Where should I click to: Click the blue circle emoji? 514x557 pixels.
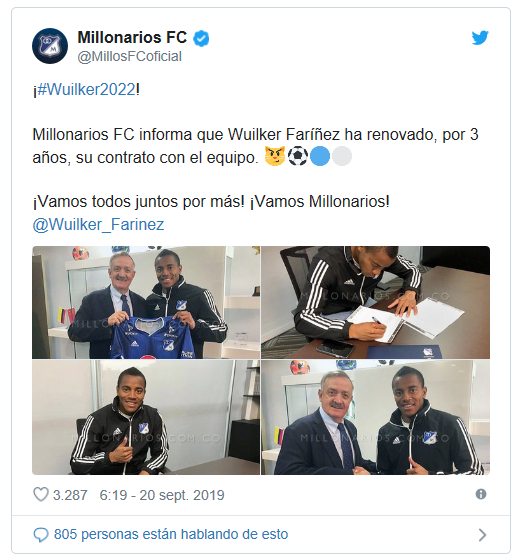click(320, 156)
